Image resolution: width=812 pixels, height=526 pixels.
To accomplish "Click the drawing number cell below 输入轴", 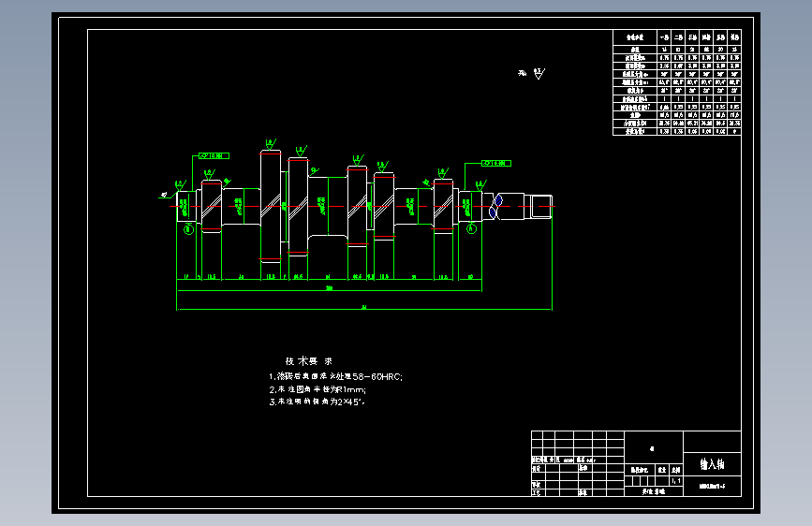I will click(712, 486).
